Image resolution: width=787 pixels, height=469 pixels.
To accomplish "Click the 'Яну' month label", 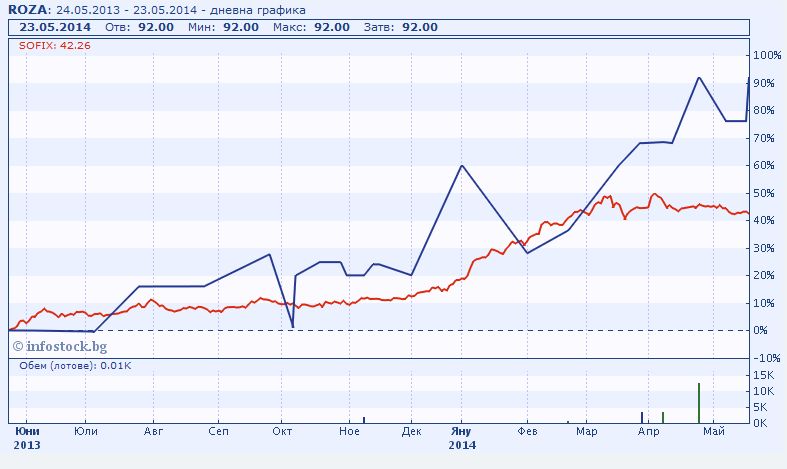I will (x=461, y=431).
